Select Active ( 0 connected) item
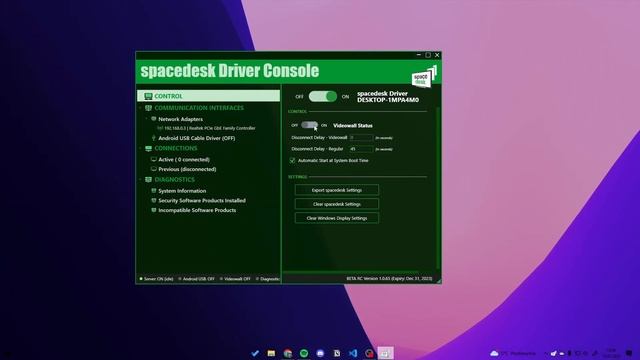Image resolution: width=640 pixels, height=360 pixels. pyautogui.click(x=184, y=160)
